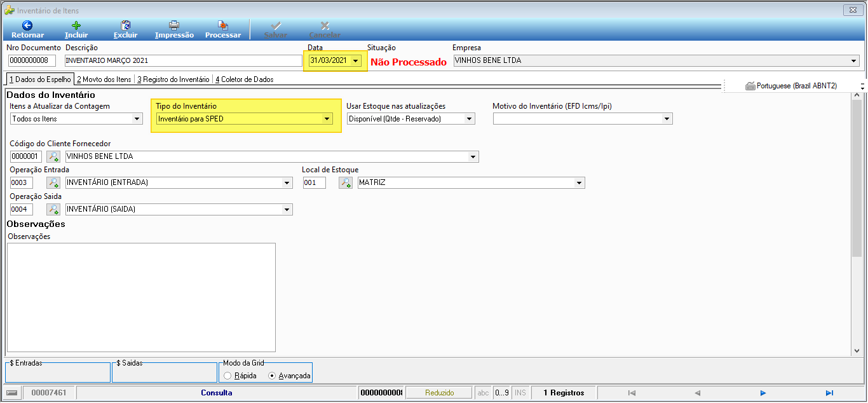
Task: Click the Processar toolbar button
Action: (x=223, y=30)
